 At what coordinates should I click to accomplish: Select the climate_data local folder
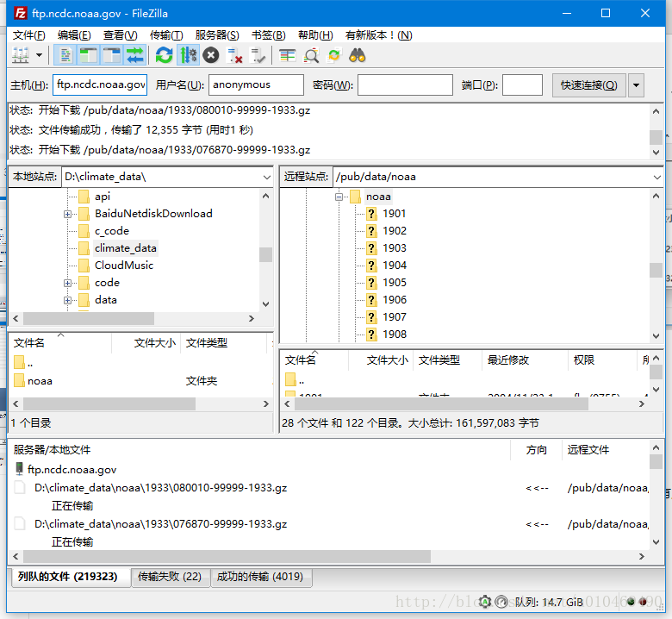point(126,248)
